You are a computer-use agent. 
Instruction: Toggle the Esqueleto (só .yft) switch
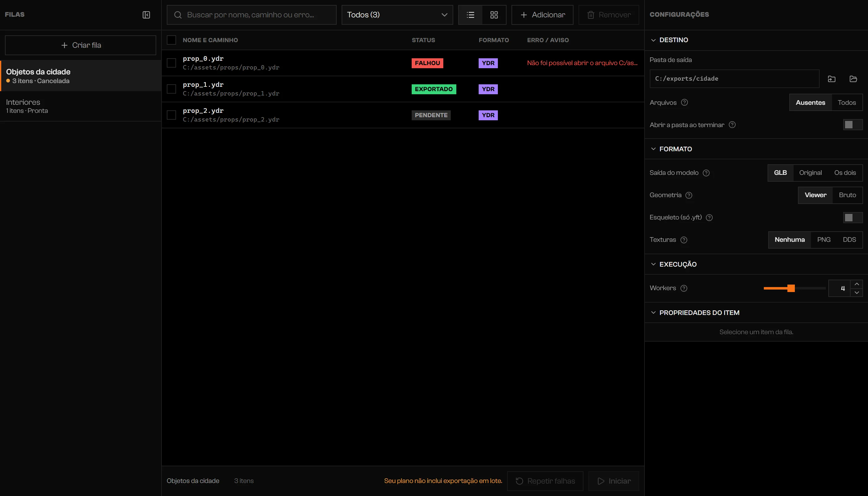[x=853, y=217]
